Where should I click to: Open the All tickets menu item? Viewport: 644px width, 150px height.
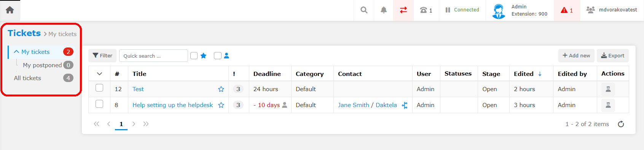pos(27,78)
